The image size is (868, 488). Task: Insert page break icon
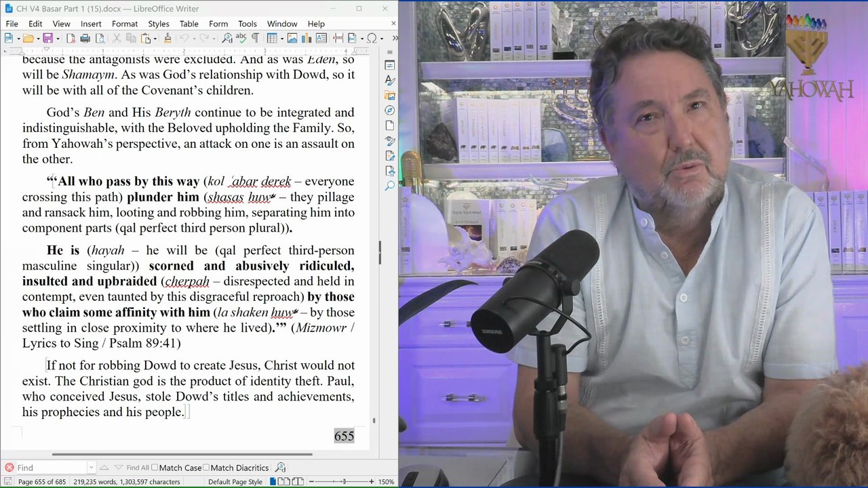point(338,38)
